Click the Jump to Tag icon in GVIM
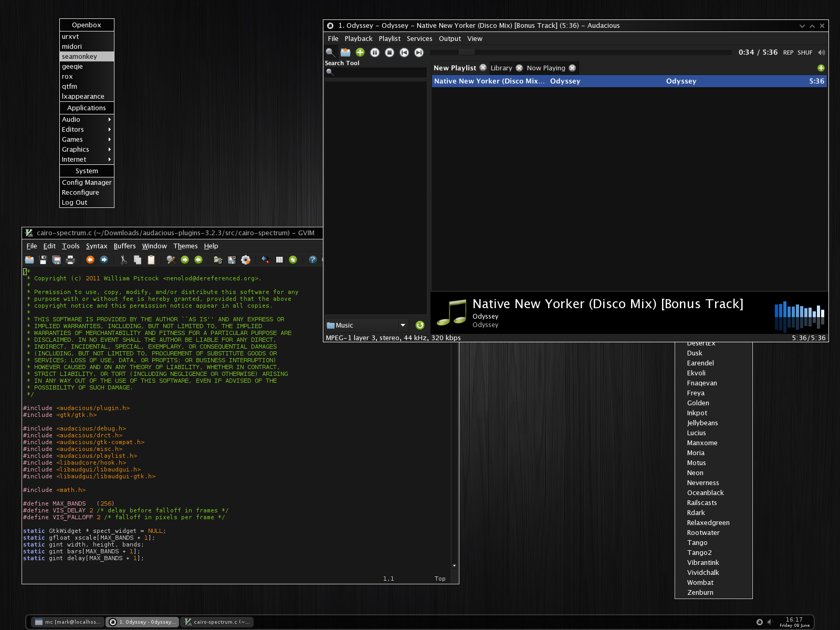Image resolution: width=840 pixels, height=630 pixels. pos(293,259)
